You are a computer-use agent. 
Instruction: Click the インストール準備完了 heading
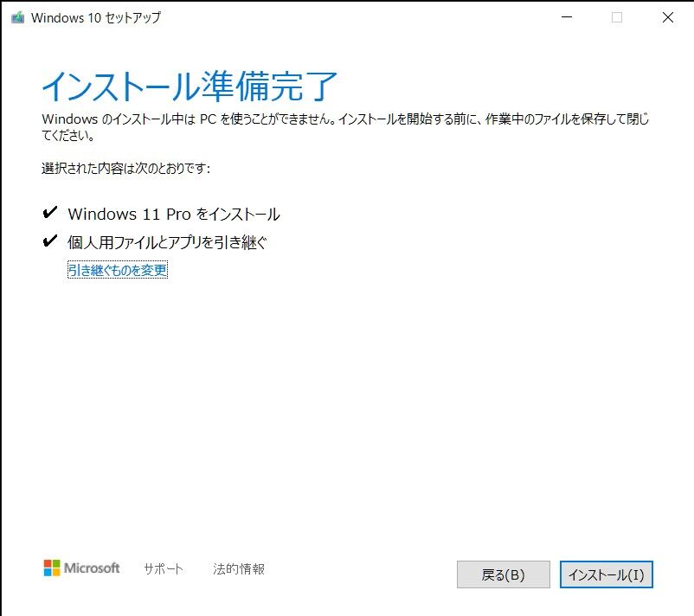[x=190, y=86]
